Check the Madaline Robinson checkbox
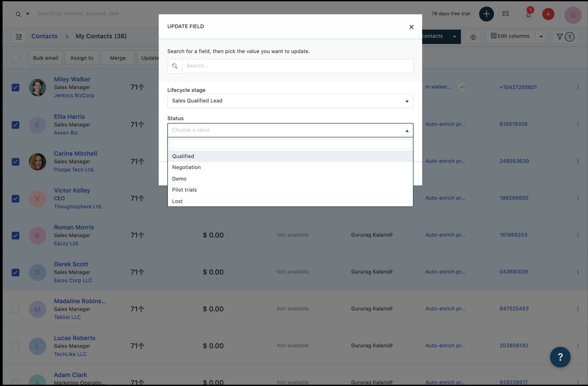Viewport: 588px width, 386px height. point(16,309)
